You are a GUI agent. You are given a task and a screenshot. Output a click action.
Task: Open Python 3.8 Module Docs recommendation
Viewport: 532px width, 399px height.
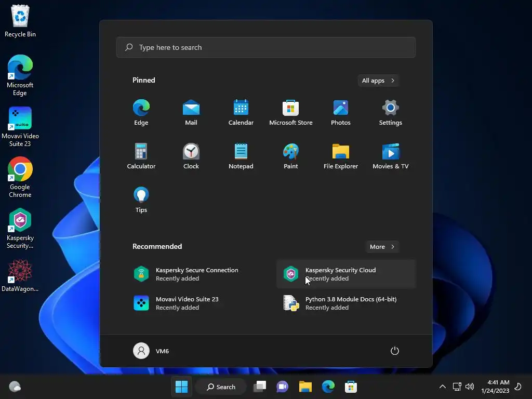point(346,303)
